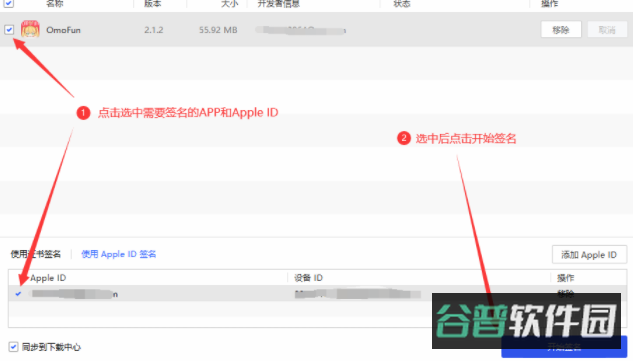Toggle the select-all checkbox in header
Screen dimensions: 633x361
(x=9, y=3)
